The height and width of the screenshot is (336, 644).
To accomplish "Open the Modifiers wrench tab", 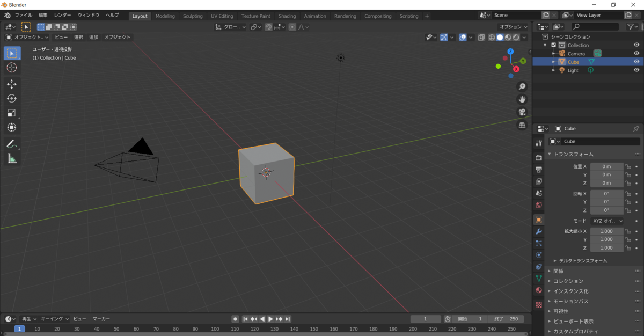I will pyautogui.click(x=539, y=231).
